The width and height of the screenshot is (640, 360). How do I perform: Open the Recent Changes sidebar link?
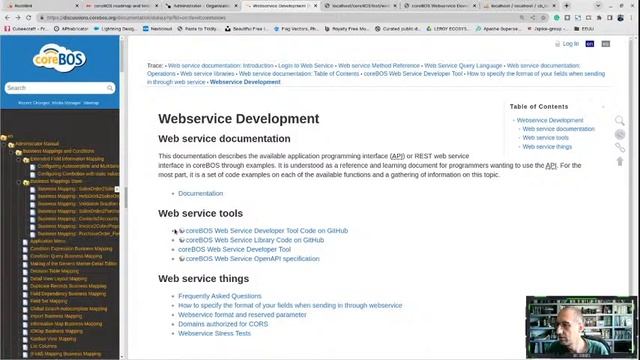[x=34, y=103]
